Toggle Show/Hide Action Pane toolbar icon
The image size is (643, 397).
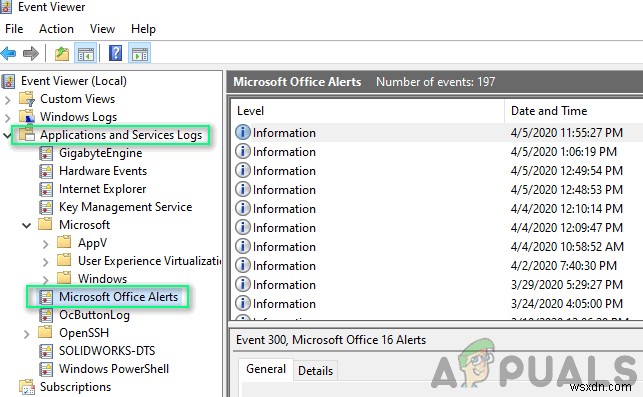point(140,53)
